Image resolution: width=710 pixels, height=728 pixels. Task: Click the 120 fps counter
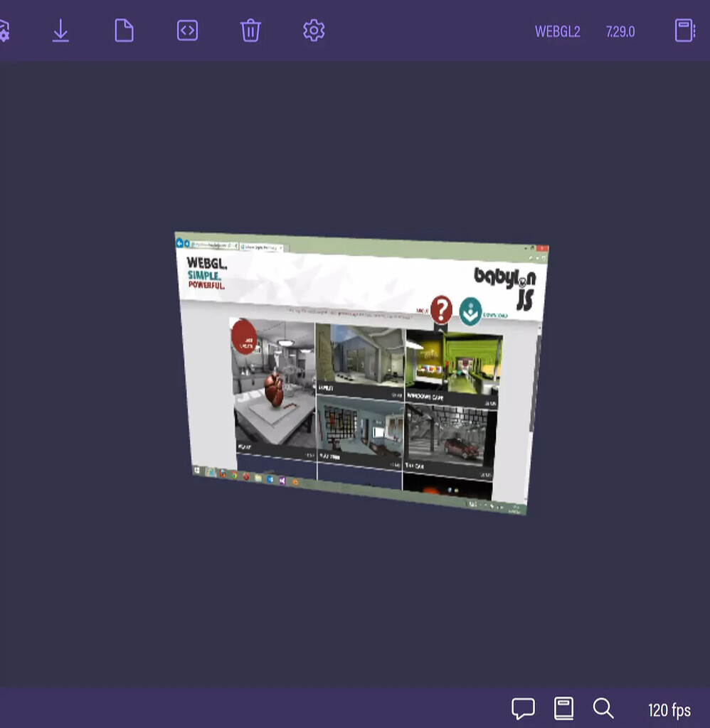(x=668, y=710)
